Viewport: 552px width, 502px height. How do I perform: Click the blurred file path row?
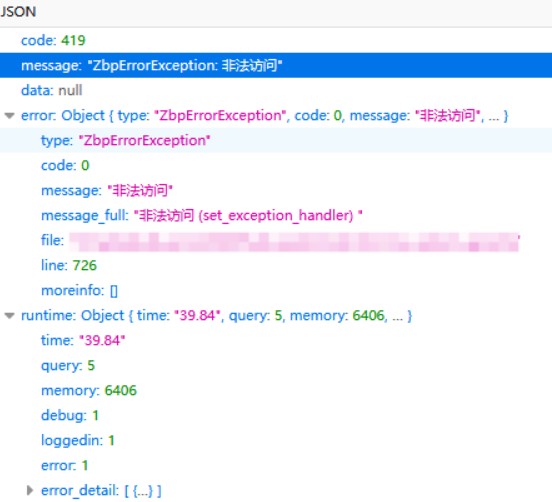point(276,240)
